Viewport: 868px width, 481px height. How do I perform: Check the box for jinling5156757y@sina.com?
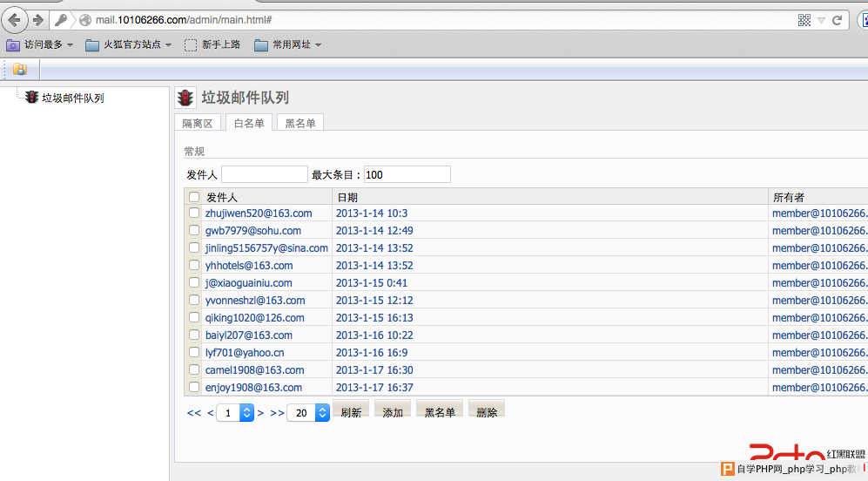[x=194, y=247]
